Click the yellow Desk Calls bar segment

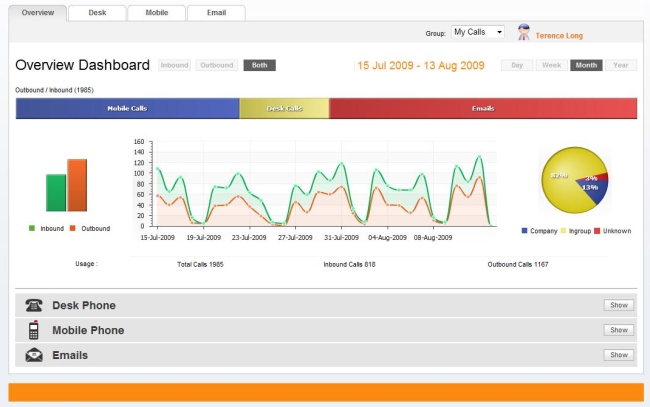[284, 109]
